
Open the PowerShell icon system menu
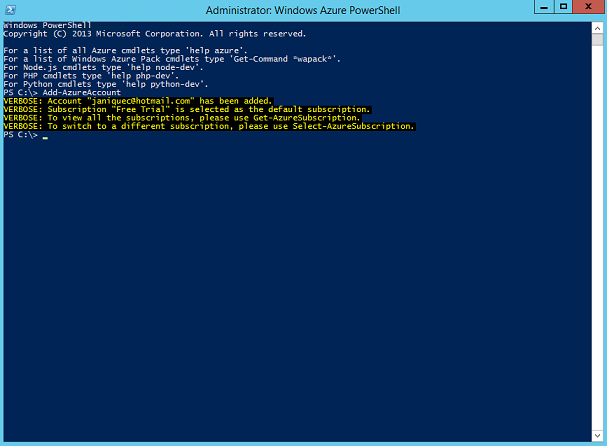tap(10, 10)
